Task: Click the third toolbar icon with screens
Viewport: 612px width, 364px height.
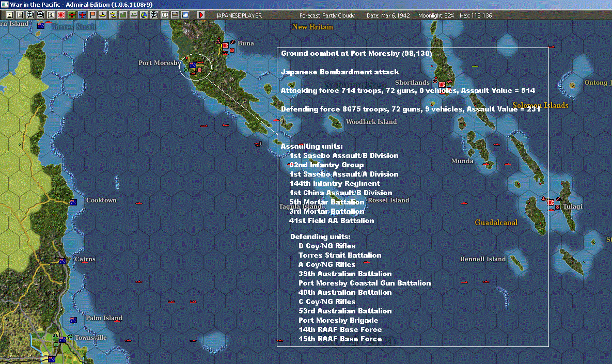Action: pos(30,15)
